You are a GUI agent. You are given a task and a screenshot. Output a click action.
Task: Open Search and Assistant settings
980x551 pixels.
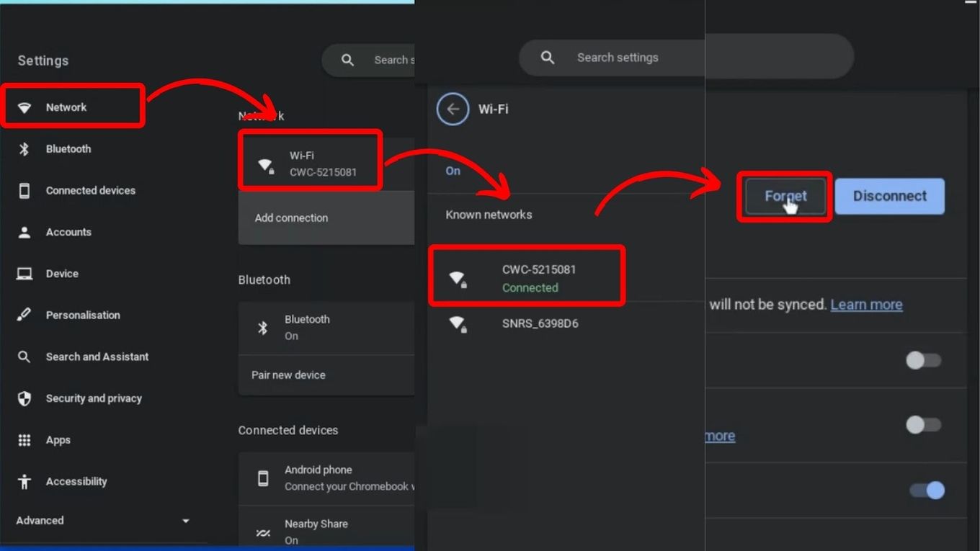click(97, 357)
